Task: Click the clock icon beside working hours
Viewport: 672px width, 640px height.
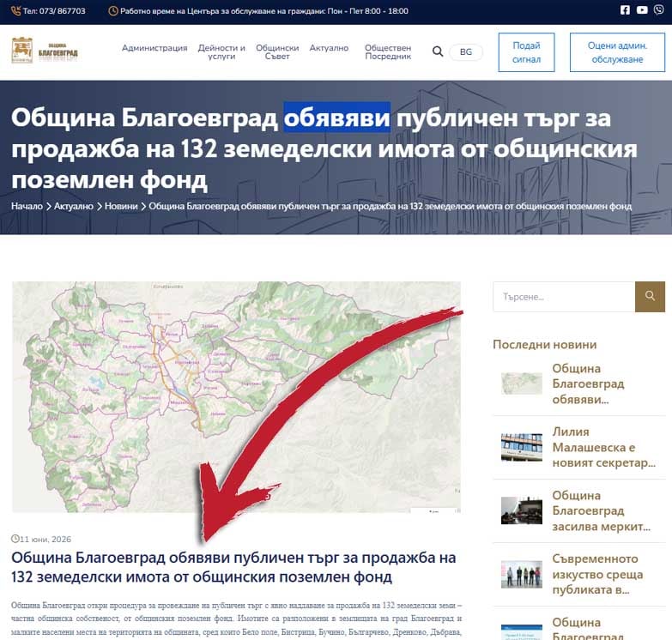Action: (x=113, y=10)
